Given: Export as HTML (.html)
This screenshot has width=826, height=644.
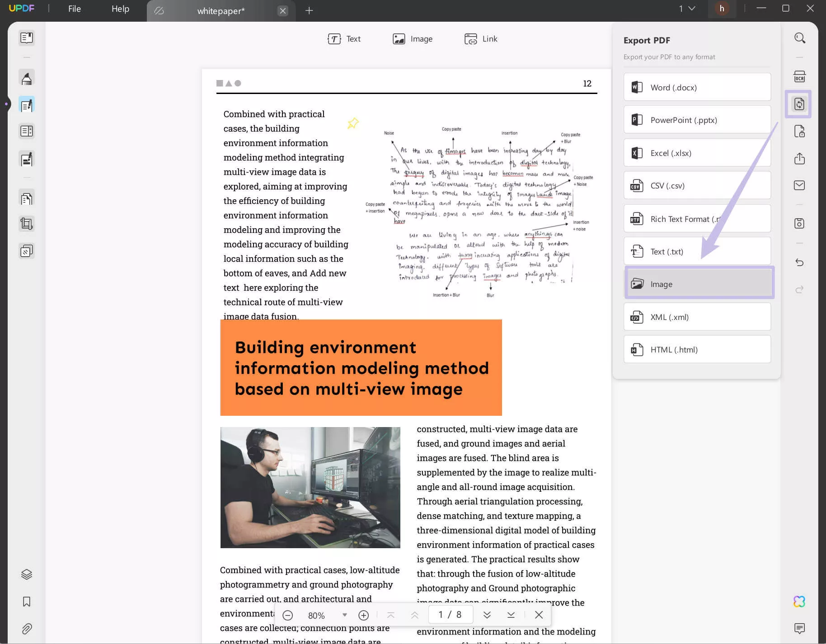Looking at the screenshot, I should [697, 349].
